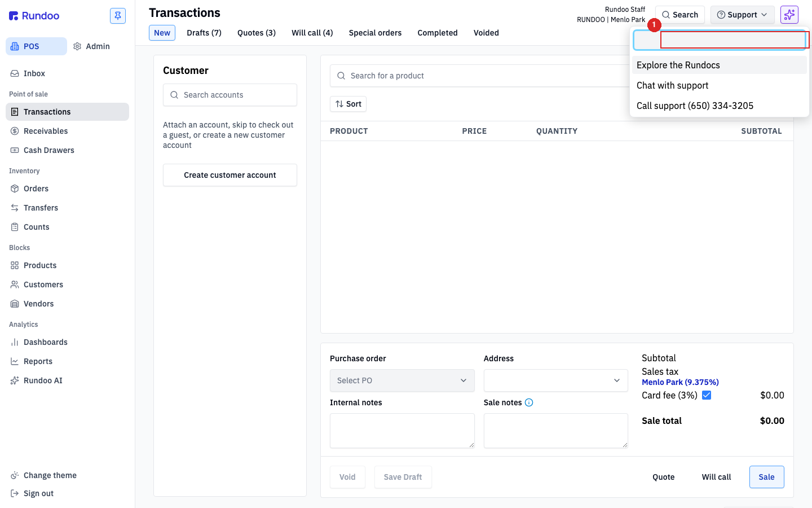
Task: Focus the Search for a product field
Action: pyautogui.click(x=479, y=76)
